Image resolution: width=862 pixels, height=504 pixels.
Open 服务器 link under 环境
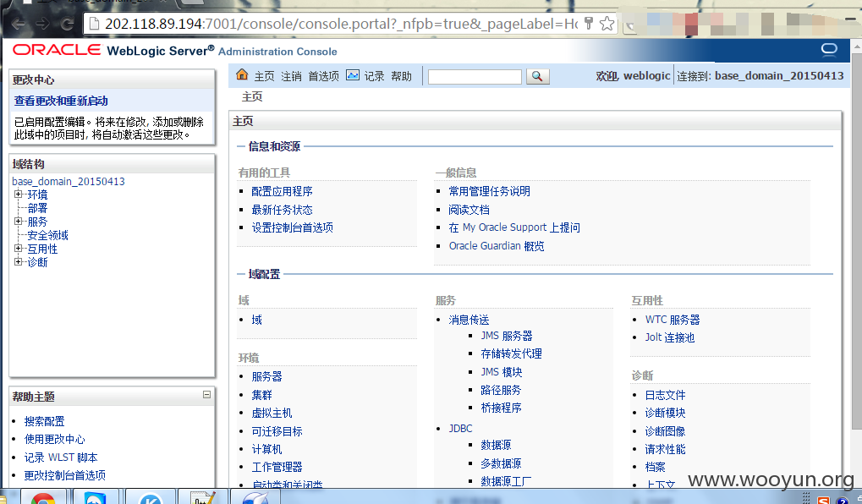click(x=266, y=376)
